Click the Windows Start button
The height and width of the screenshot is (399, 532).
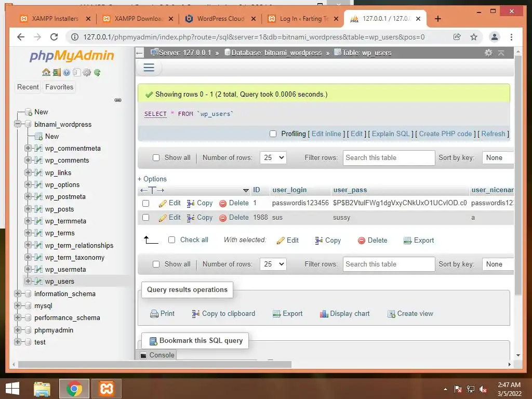point(12,389)
